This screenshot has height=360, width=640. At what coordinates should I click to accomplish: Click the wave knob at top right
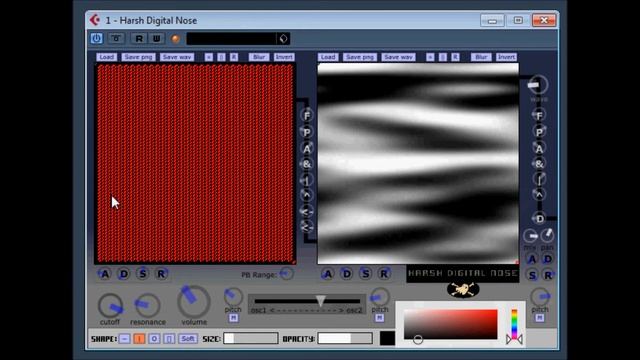tap(538, 85)
